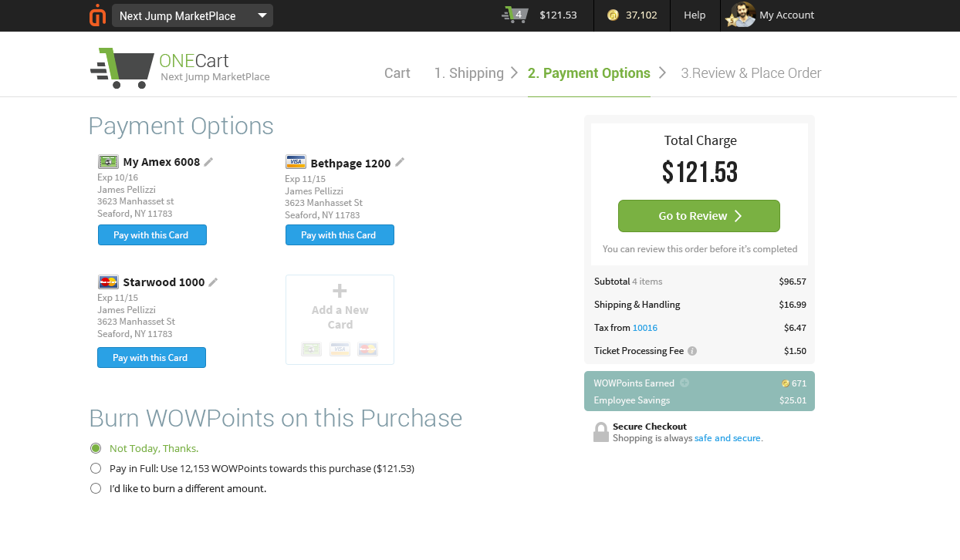
Task: Click the chevron after 2. Payment Options
Action: click(662, 73)
